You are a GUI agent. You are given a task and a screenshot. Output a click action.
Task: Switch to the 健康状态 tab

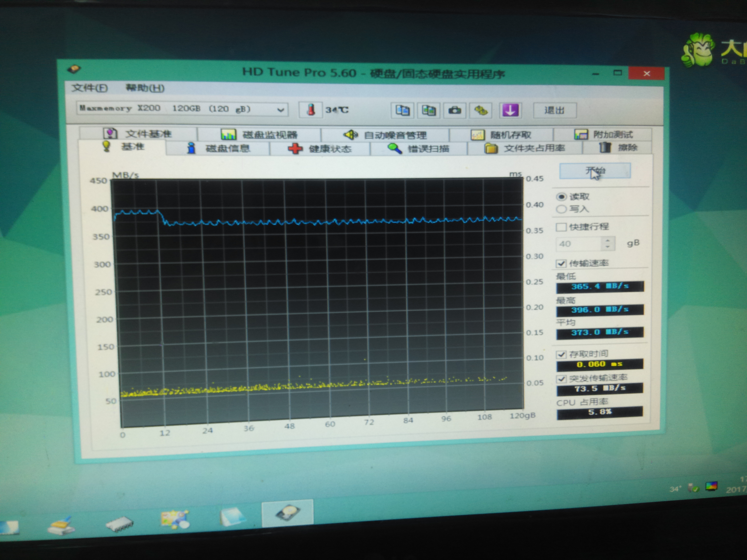point(320,149)
